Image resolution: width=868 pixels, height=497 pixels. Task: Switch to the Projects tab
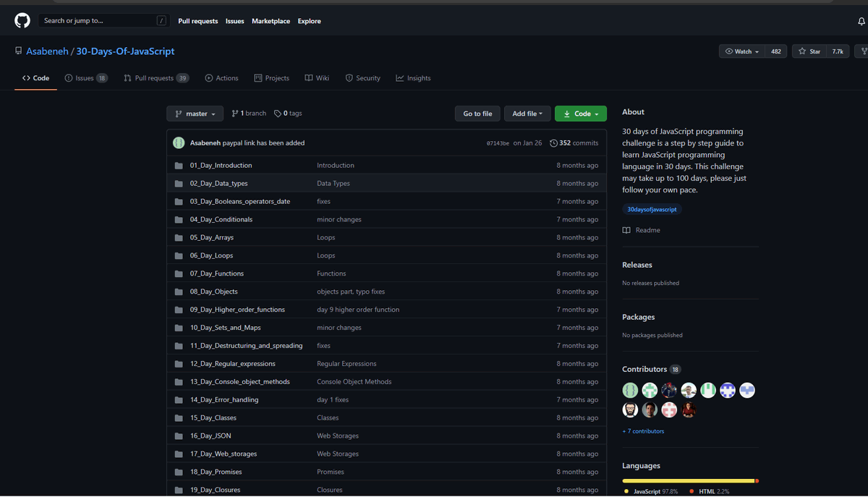coord(271,78)
